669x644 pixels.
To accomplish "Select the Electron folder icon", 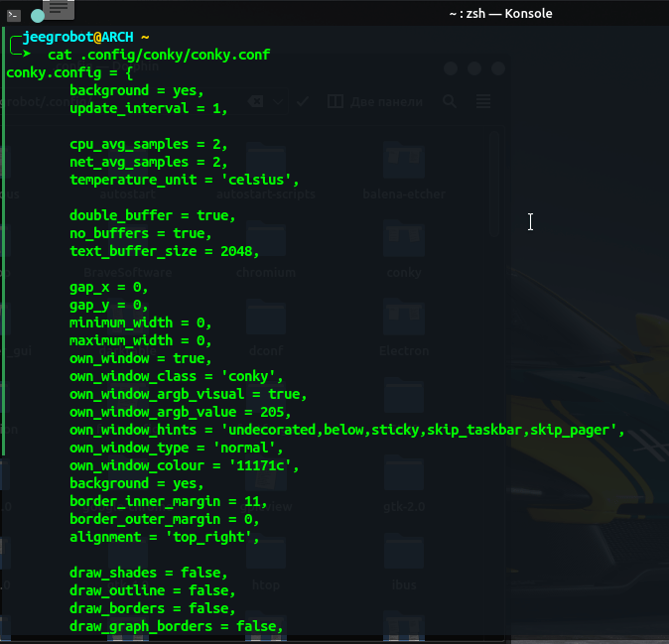I will [404, 325].
